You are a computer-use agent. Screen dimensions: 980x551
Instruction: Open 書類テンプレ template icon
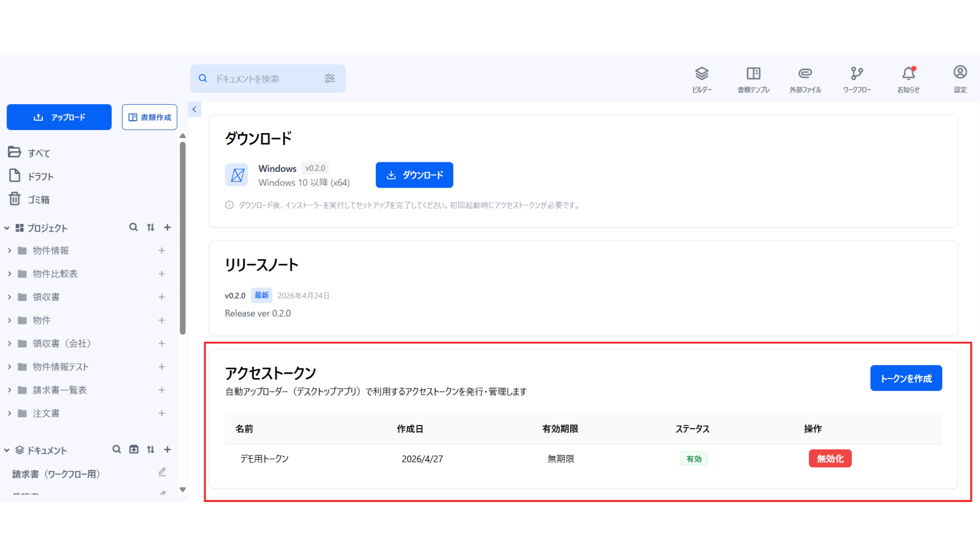click(x=753, y=79)
